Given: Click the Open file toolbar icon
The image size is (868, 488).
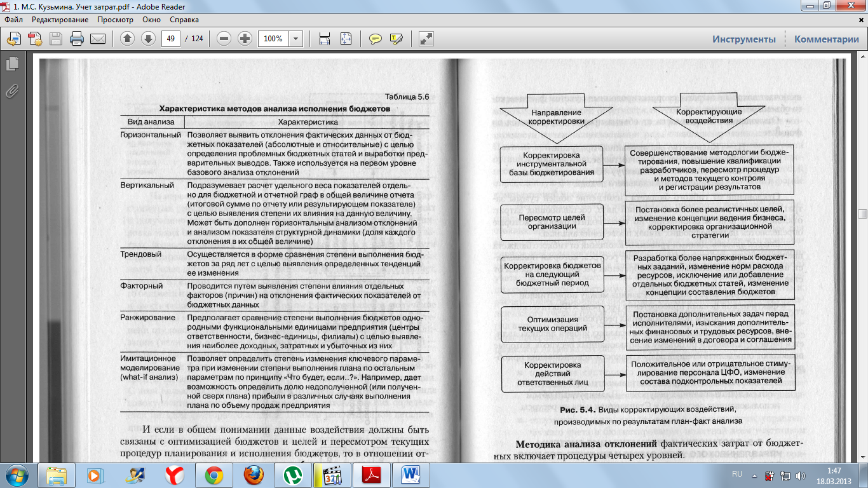Looking at the screenshot, I should point(14,39).
